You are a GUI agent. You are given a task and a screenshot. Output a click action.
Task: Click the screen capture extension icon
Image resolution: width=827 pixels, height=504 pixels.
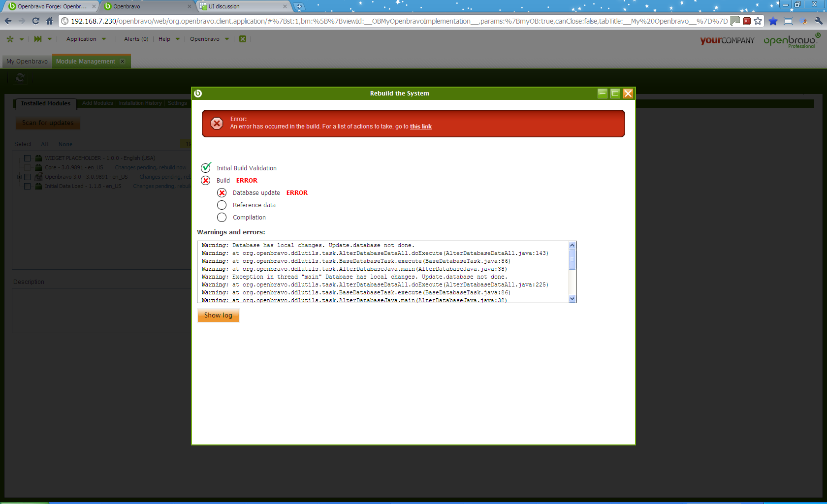click(x=788, y=21)
